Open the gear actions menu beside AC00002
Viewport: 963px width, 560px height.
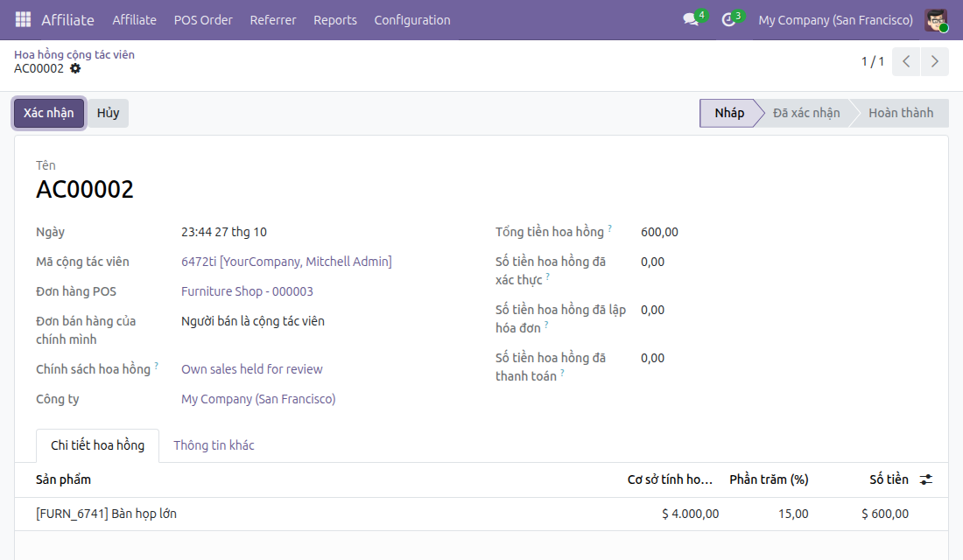coord(75,68)
